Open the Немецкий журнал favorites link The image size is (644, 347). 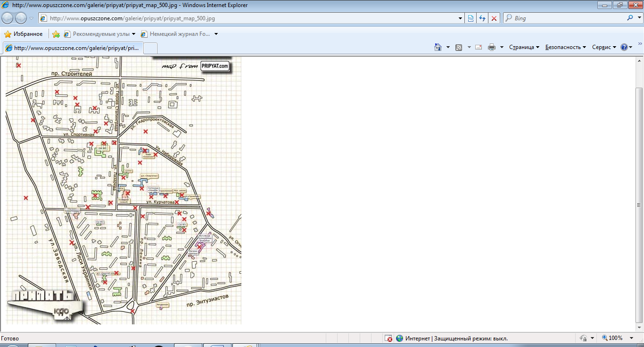pos(179,34)
